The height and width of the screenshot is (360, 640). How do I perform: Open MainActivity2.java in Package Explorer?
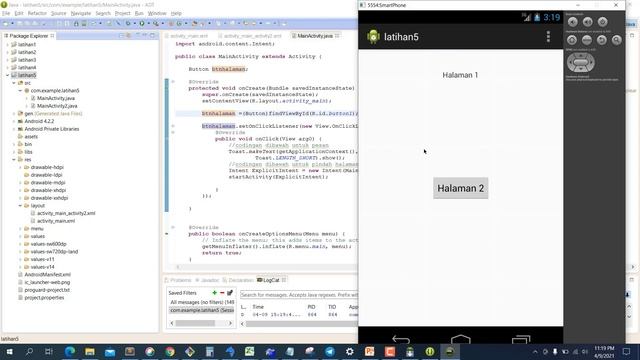point(57,106)
